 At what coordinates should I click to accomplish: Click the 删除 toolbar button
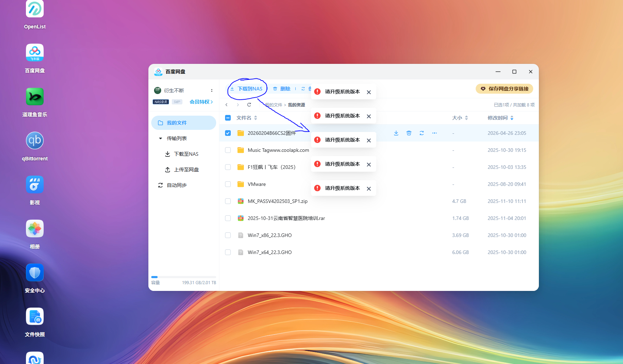point(282,89)
